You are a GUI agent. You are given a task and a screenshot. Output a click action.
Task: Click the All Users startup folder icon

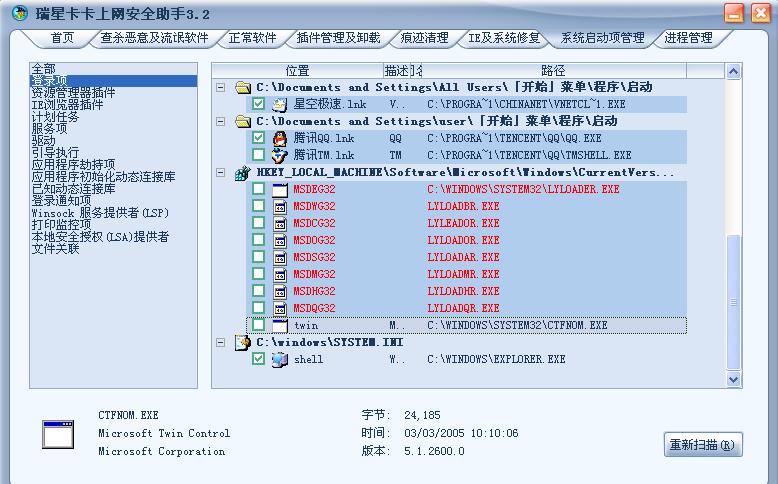coord(243,87)
